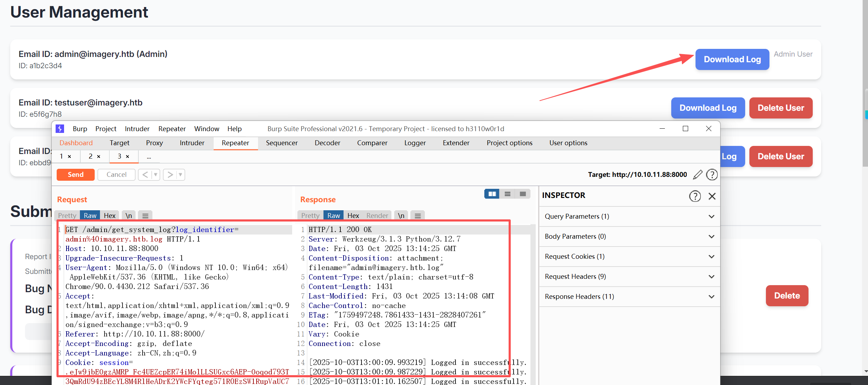Download log for admin@imagery.htb
The width and height of the screenshot is (868, 385).
click(732, 59)
